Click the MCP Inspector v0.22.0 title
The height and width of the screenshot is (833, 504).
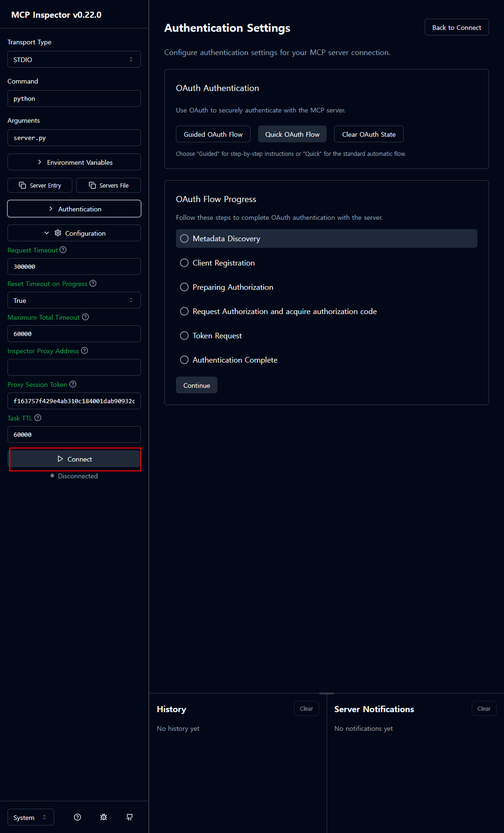point(56,15)
